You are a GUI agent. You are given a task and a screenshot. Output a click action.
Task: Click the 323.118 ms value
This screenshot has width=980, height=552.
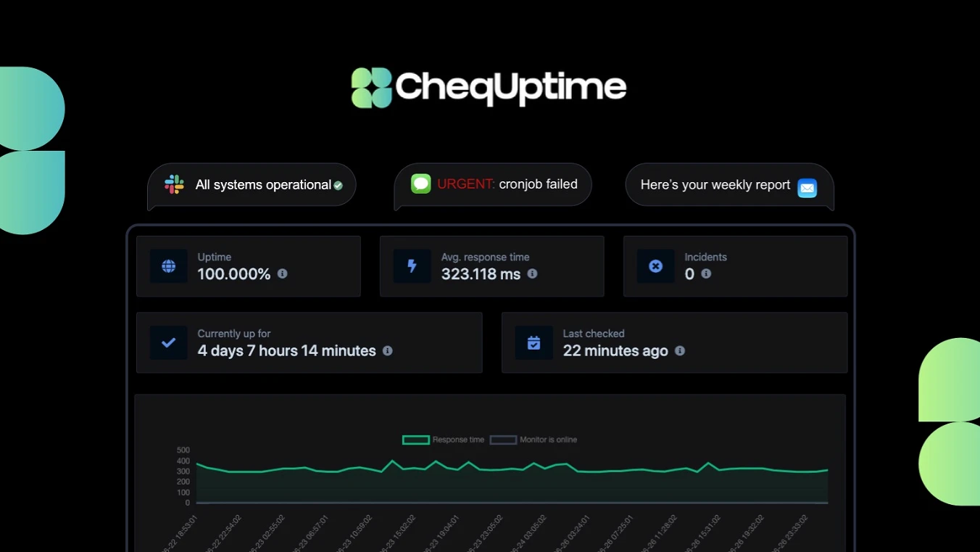pyautogui.click(x=481, y=274)
